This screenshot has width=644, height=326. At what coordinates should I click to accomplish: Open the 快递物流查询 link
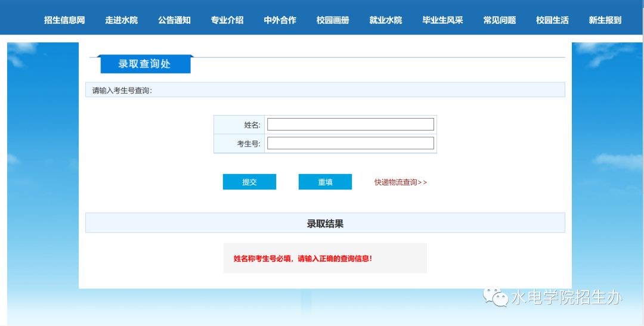tap(401, 182)
